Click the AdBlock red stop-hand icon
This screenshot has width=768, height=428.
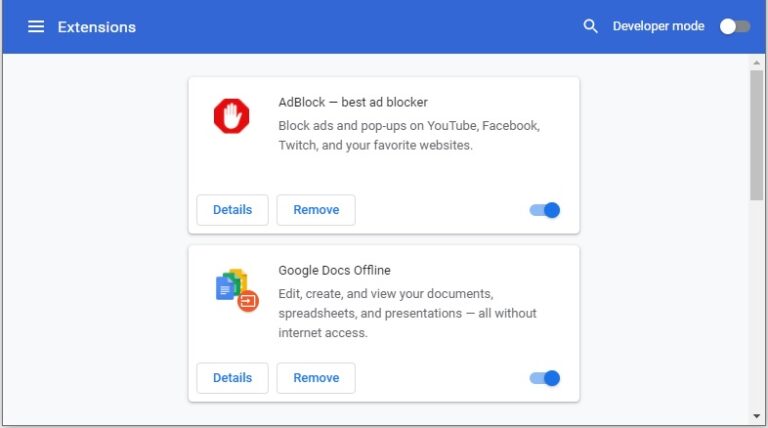pos(232,117)
